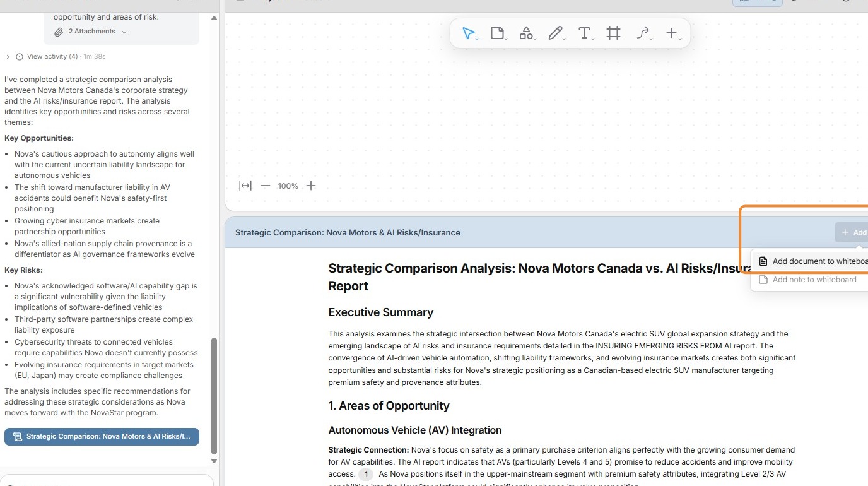
Task: Click the paperclip attachments icon
Action: [59, 32]
